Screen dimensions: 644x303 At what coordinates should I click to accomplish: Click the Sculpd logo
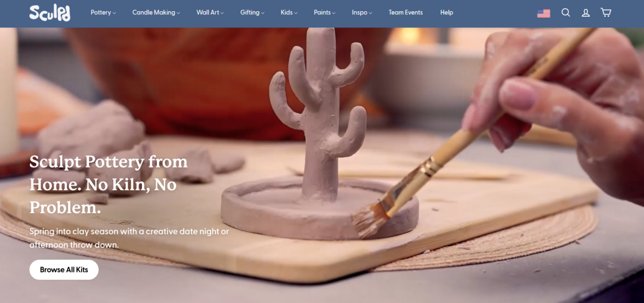(x=49, y=13)
